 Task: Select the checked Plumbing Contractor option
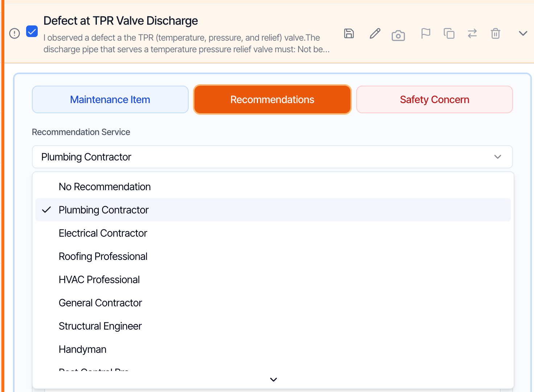[x=273, y=210]
